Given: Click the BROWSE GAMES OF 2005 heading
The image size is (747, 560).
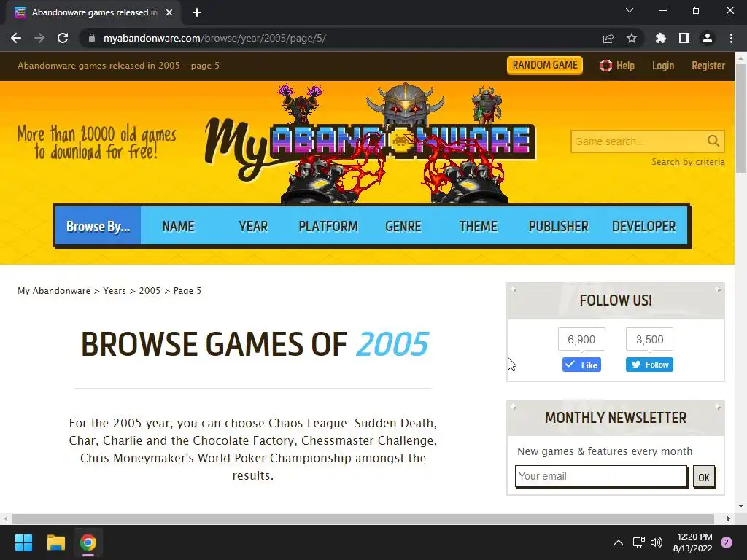Looking at the screenshot, I should pos(255,344).
